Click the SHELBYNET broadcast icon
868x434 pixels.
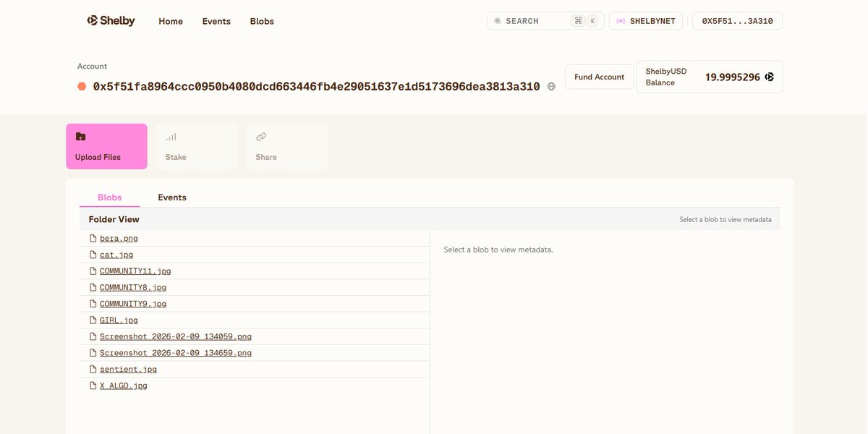pos(621,21)
